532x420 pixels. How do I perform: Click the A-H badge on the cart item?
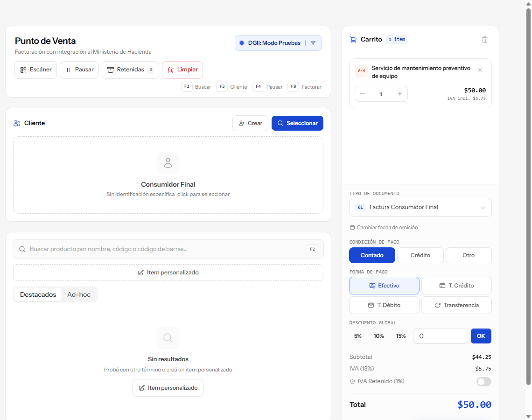coord(362,70)
